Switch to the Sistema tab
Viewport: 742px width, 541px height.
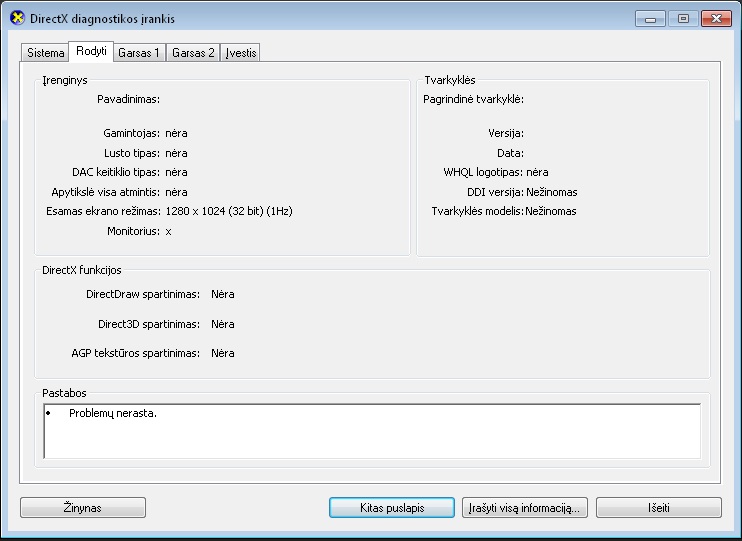45,53
